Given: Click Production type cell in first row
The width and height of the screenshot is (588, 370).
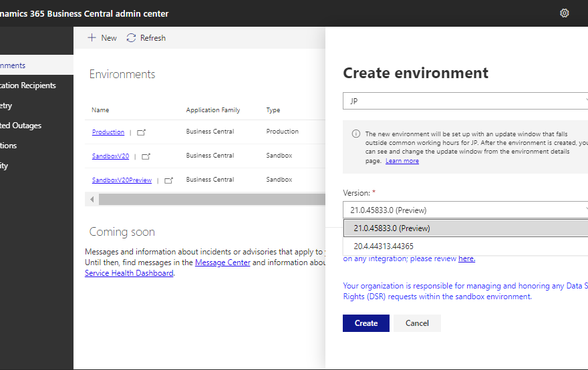Looking at the screenshot, I should tap(283, 131).
